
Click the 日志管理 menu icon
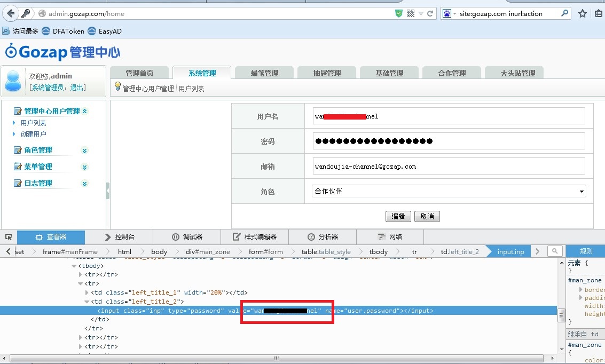[18, 183]
